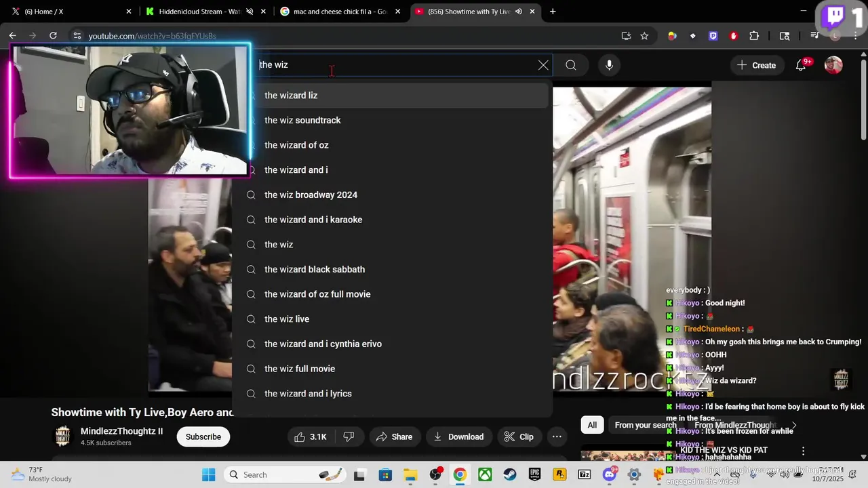
Task: Click the Create button
Action: (x=756, y=65)
